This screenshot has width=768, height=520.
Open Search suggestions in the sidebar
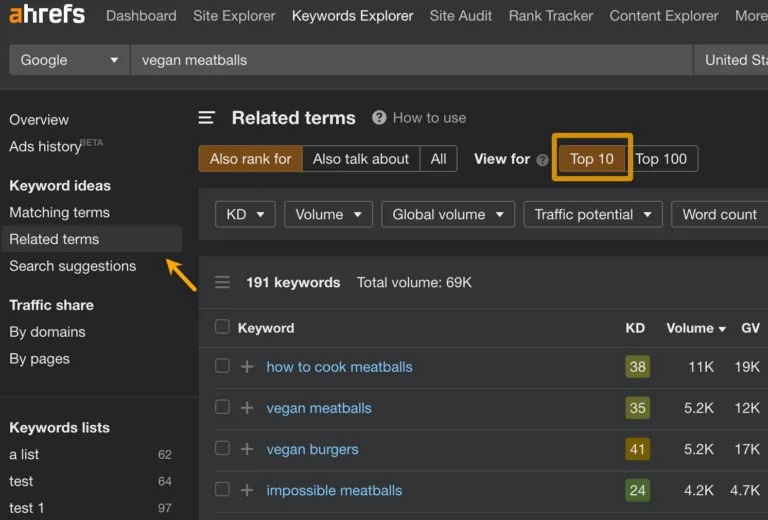click(72, 266)
